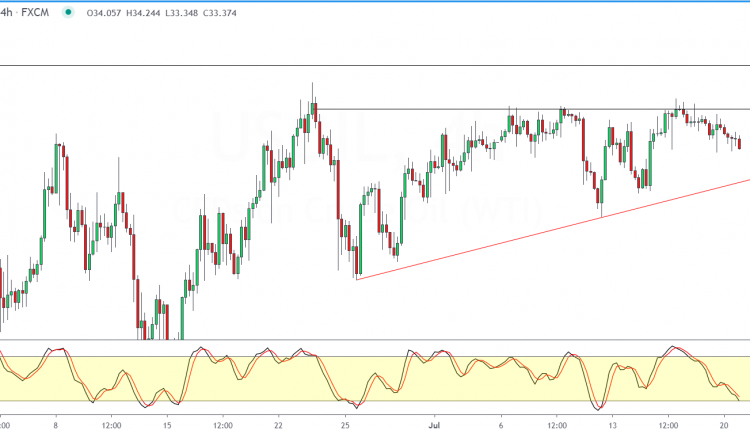Click the 15 date label on time axis

(167, 425)
